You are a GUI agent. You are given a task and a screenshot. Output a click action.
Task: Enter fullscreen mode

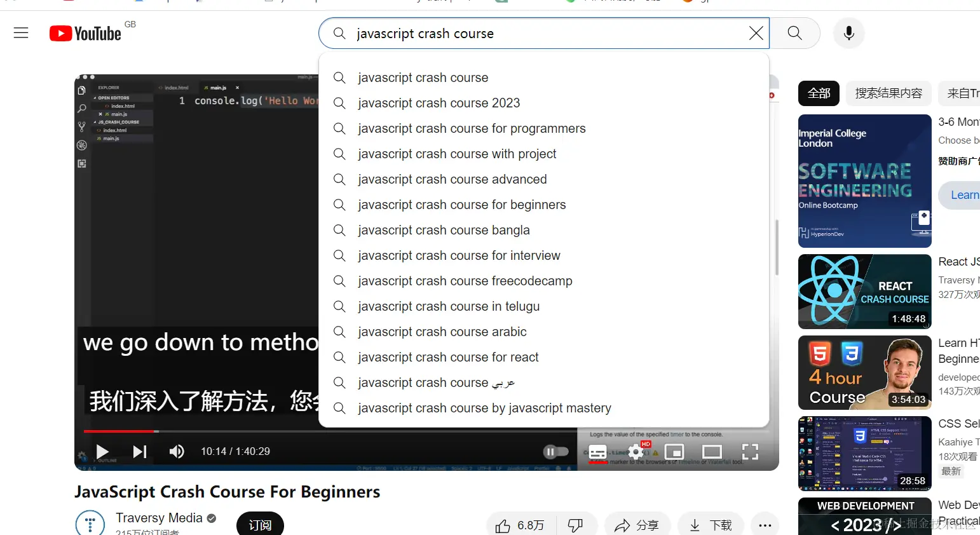click(x=750, y=451)
